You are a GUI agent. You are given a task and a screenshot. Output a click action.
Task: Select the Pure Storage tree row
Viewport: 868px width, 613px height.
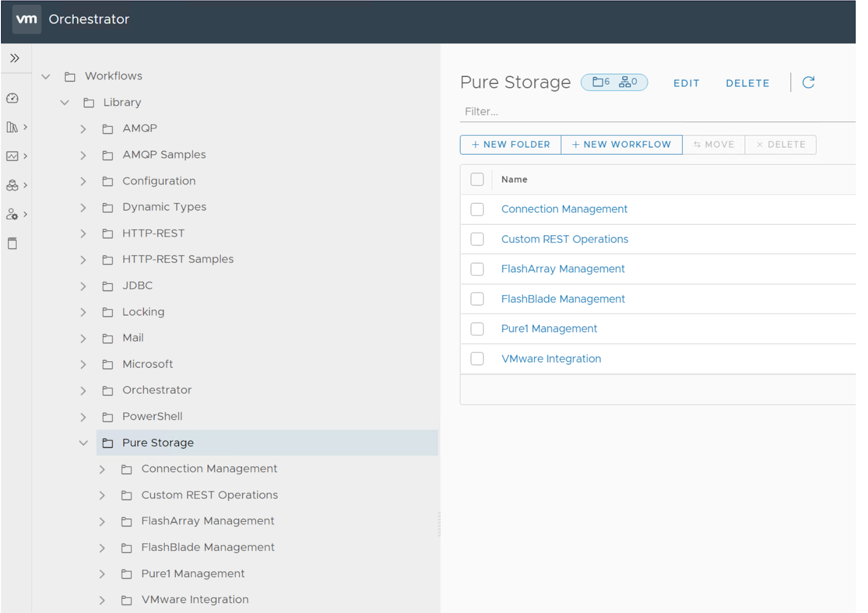tap(267, 443)
